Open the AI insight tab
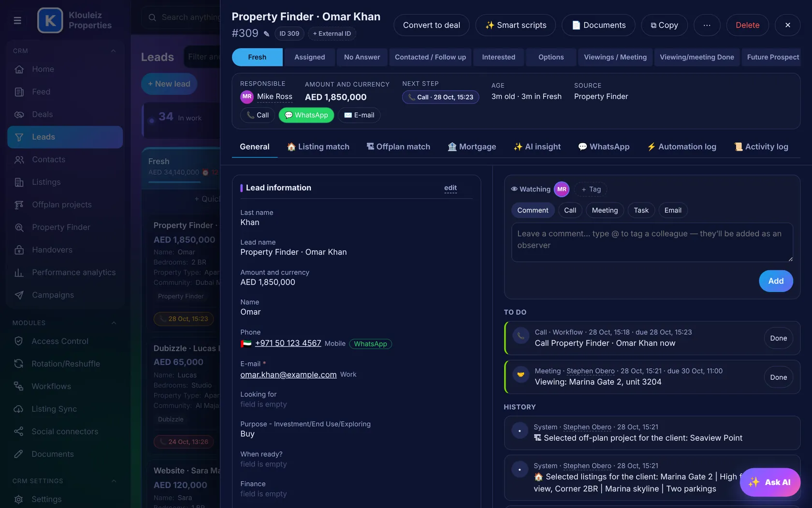This screenshot has height=508, width=812. (x=537, y=147)
